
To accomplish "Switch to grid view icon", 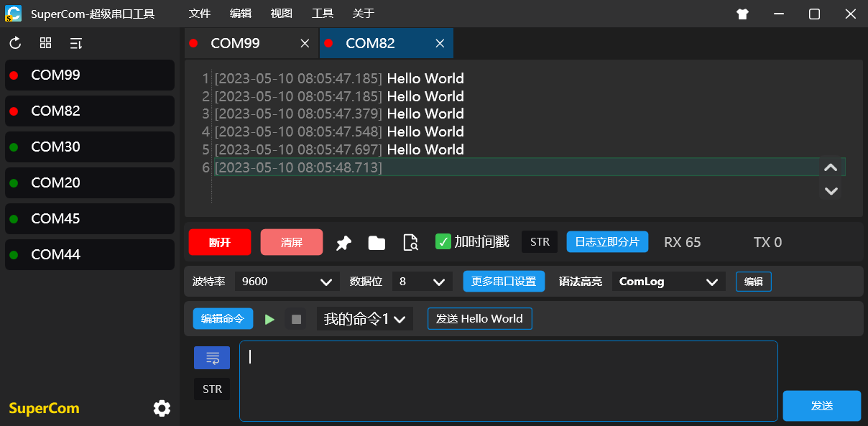I will pos(45,43).
